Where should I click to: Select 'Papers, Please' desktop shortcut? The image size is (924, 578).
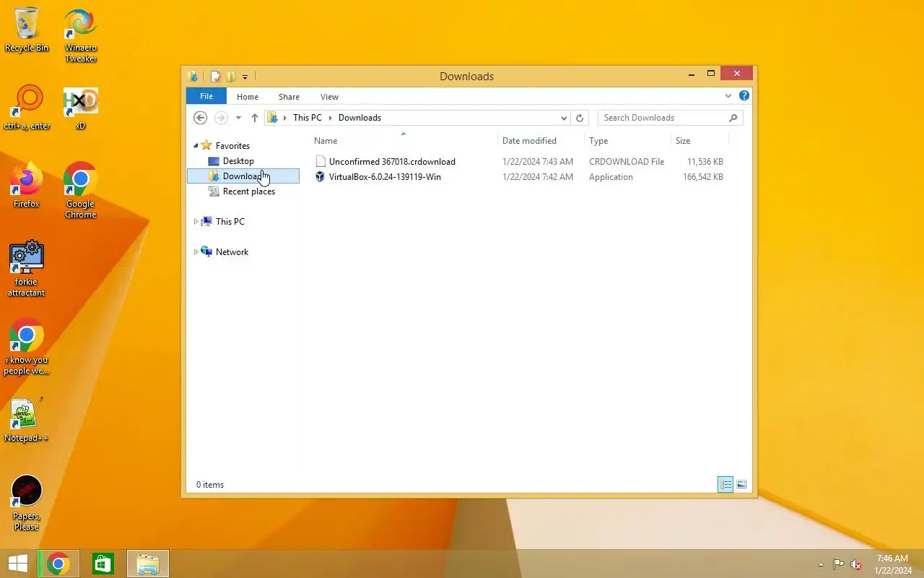(27, 503)
